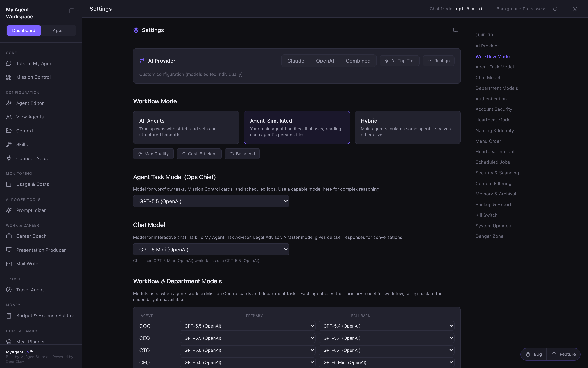Click the Settings gear icon beside heading
The image size is (588, 368).
coord(136,30)
